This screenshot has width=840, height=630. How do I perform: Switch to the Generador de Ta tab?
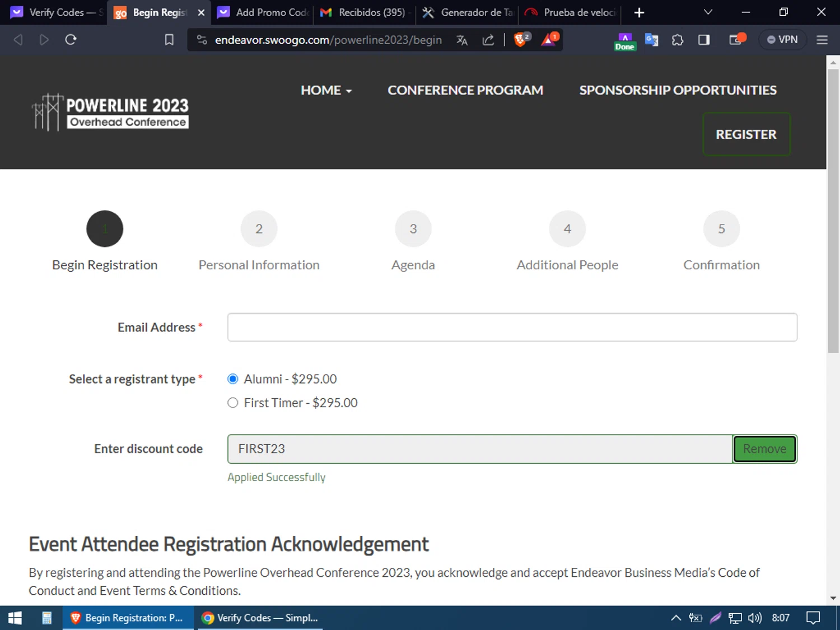[467, 12]
